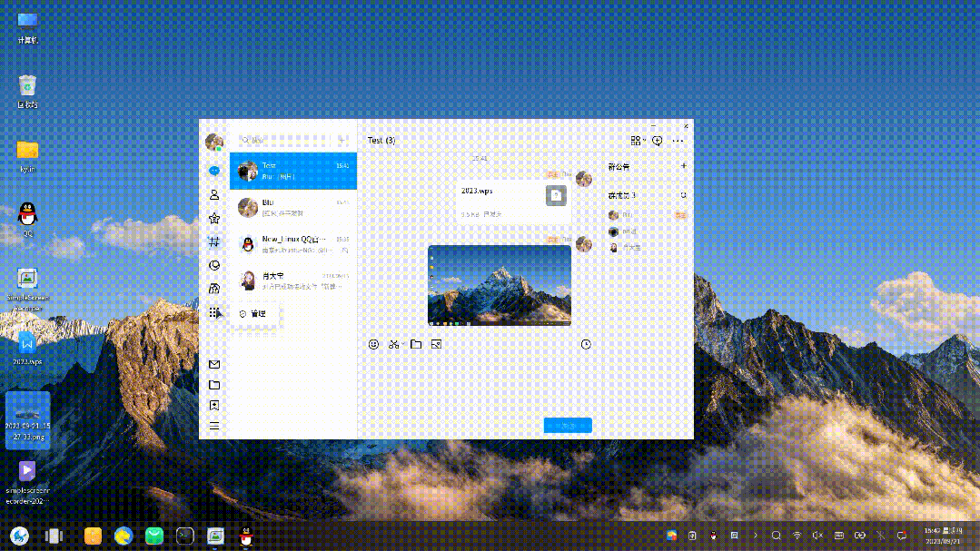Open the hamburger main menu in sidebar

pos(214,426)
